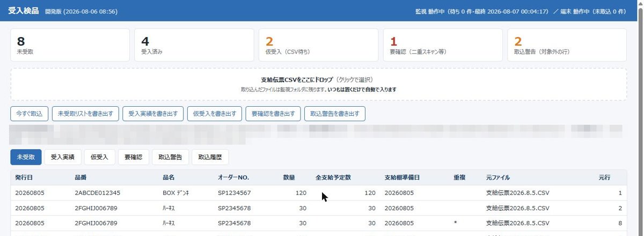Click 要確認を書き出す button

[x=273, y=114]
